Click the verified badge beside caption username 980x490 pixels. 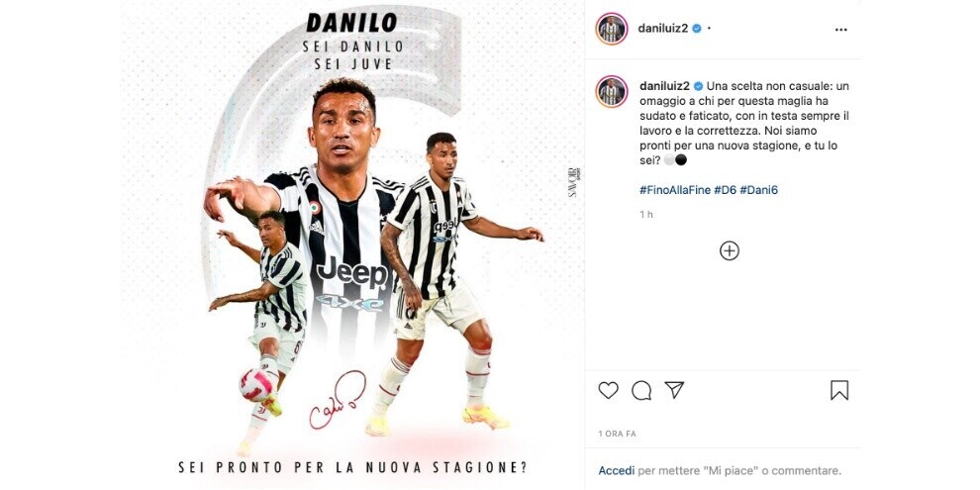pyautogui.click(x=699, y=86)
